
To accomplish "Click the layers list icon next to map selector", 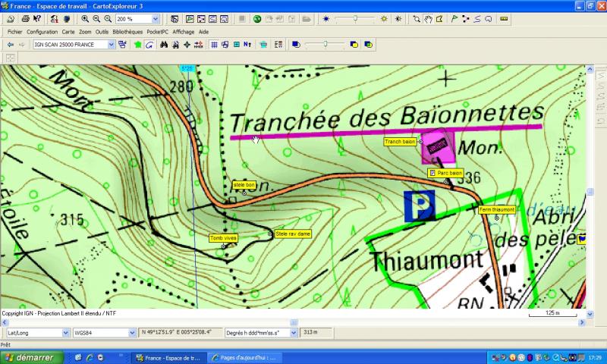I will 123,45.
